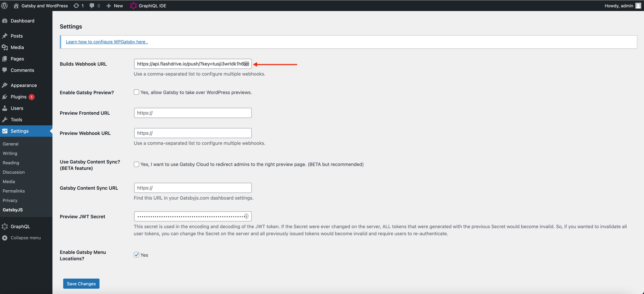Click the Tools wrench icon
Image resolution: width=644 pixels, height=294 pixels.
5,119
